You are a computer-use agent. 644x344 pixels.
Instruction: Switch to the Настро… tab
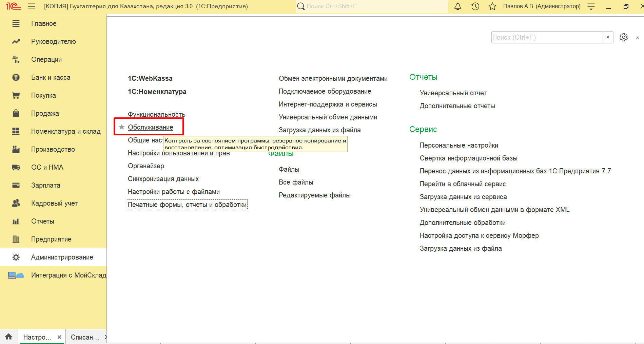[37, 337]
